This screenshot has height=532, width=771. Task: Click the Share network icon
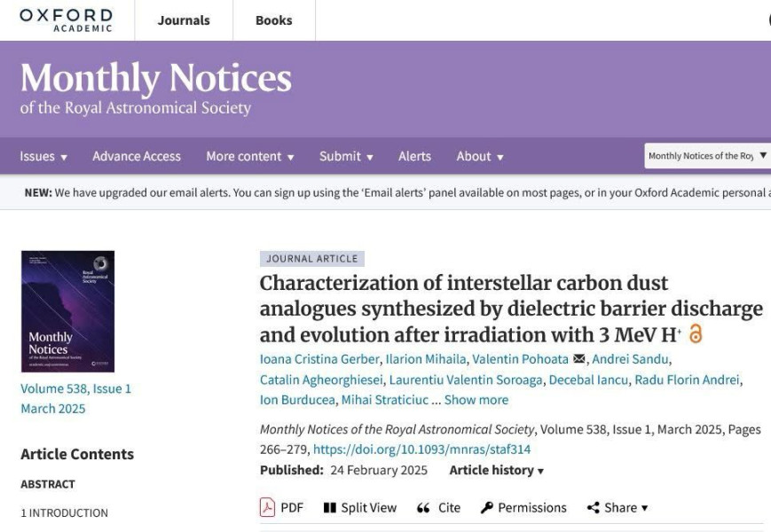pos(593,508)
